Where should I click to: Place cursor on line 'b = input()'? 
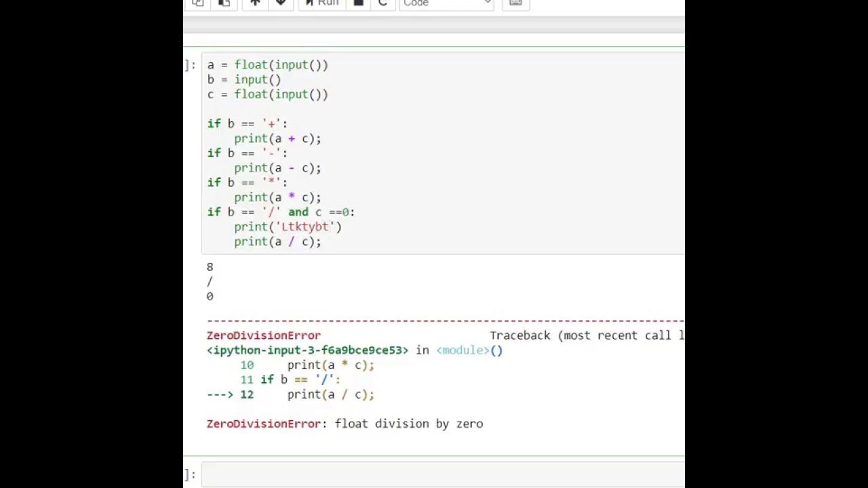(x=244, y=80)
